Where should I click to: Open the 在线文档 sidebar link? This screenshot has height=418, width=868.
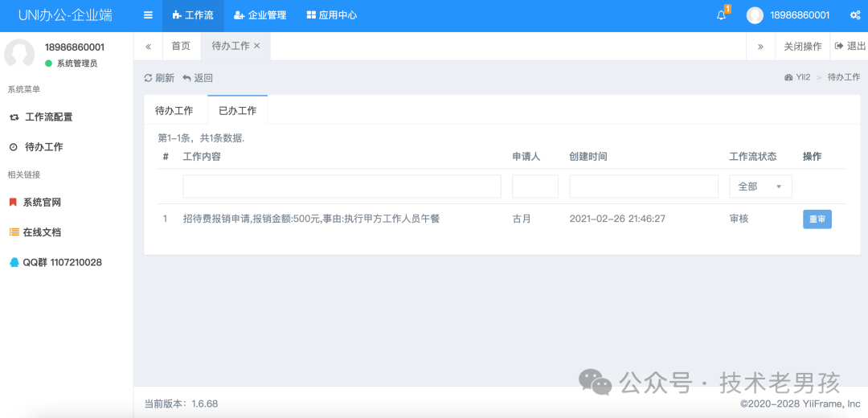click(x=42, y=232)
